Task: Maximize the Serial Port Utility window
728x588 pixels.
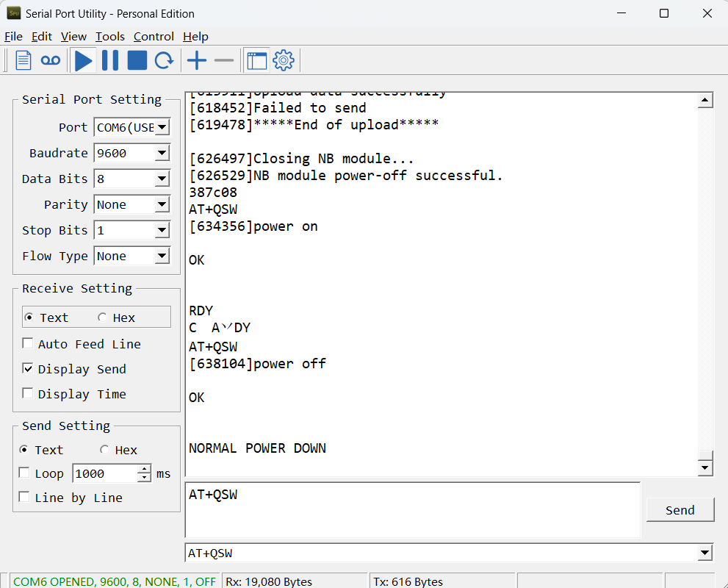Action: pos(664,13)
